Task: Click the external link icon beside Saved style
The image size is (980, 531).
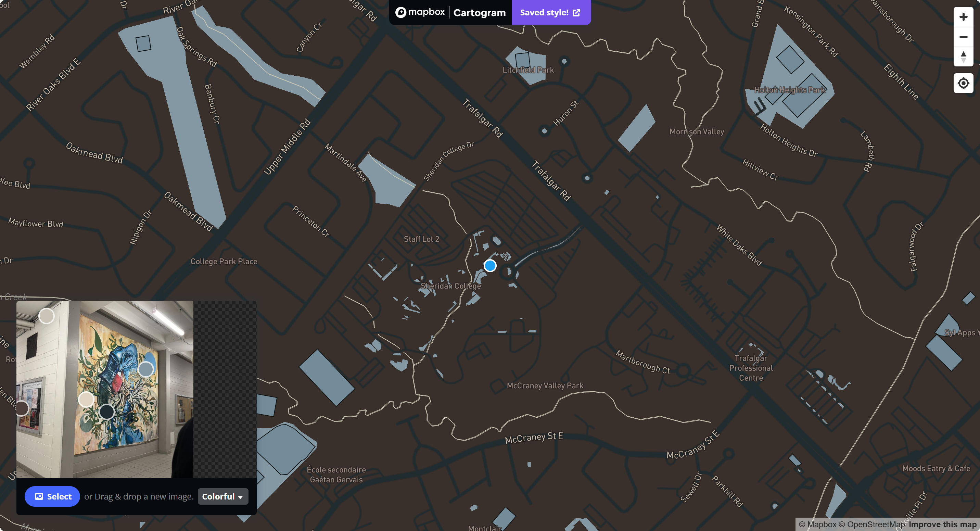Action: click(x=576, y=13)
